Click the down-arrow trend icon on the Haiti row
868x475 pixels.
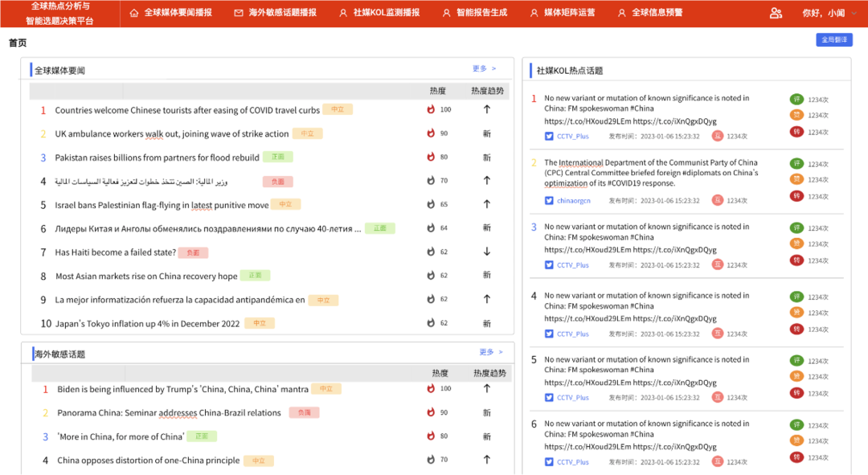point(486,252)
